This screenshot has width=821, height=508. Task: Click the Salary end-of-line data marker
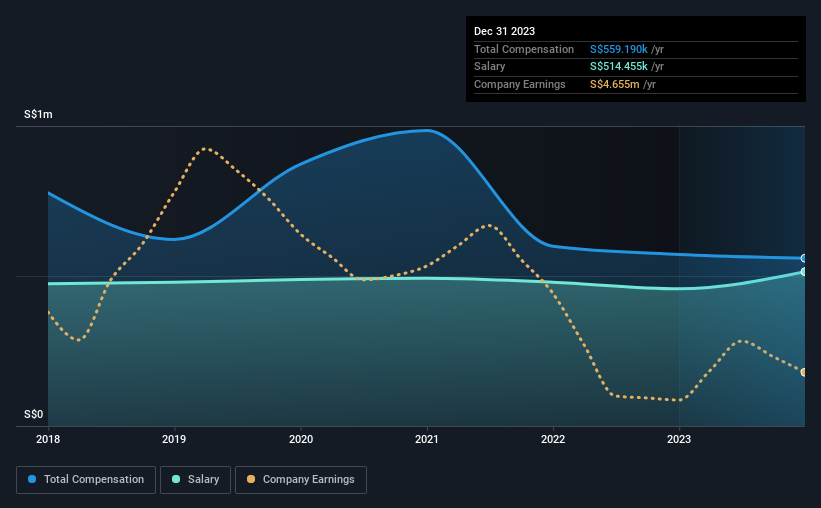pos(803,272)
